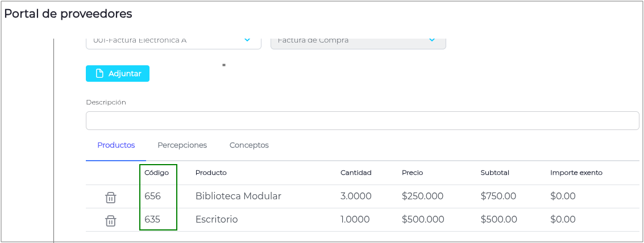This screenshot has height=243, width=644.
Task: Click the Escritorio product name
Action: coord(217,220)
